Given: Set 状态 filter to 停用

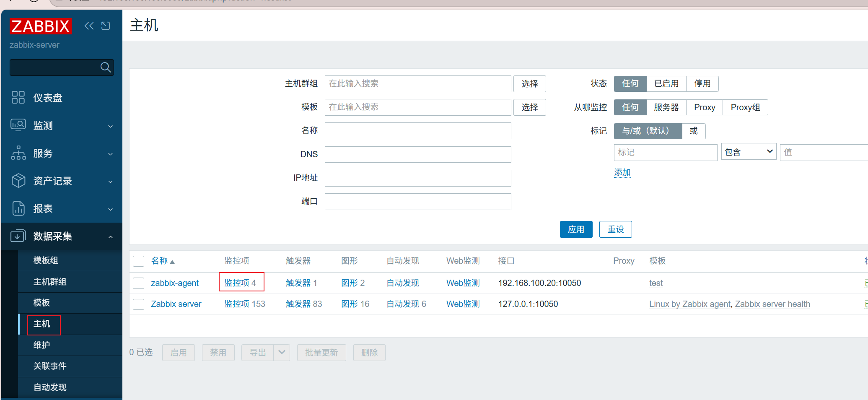Looking at the screenshot, I should 702,83.
